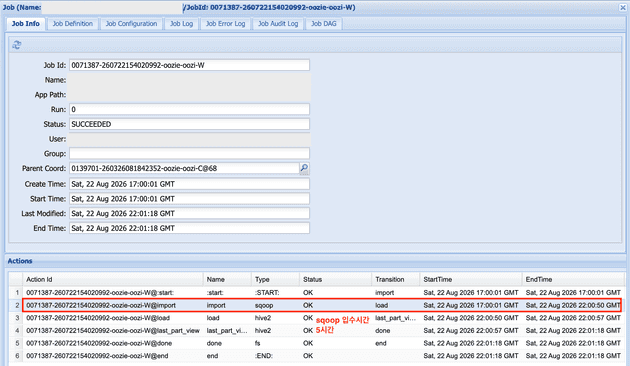Click the Status field showing SUCCEEDED
Image resolution: width=630 pixels, height=366 pixels.
click(189, 124)
